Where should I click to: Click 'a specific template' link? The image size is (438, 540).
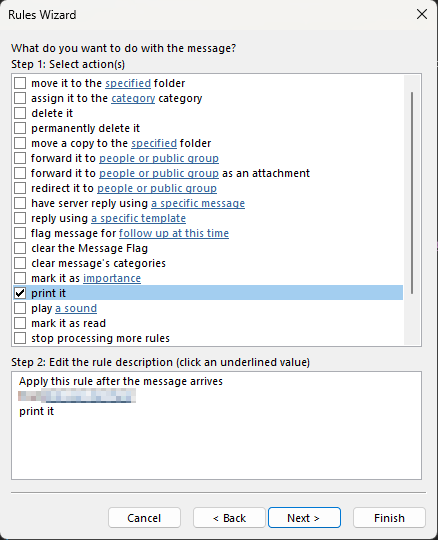[x=138, y=218]
